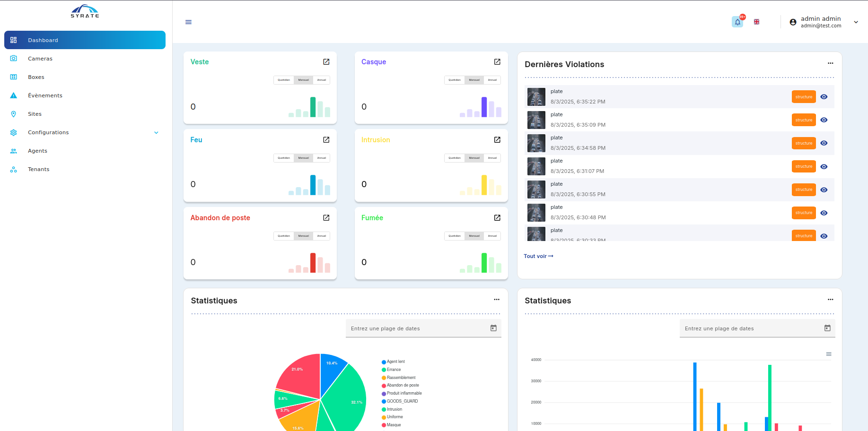
Task: Click structure button for 6:30:55 PM violation
Action: pos(804,190)
